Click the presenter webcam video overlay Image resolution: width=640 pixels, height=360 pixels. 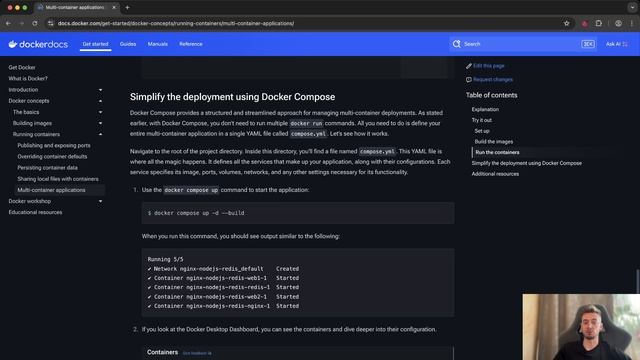coord(581,327)
